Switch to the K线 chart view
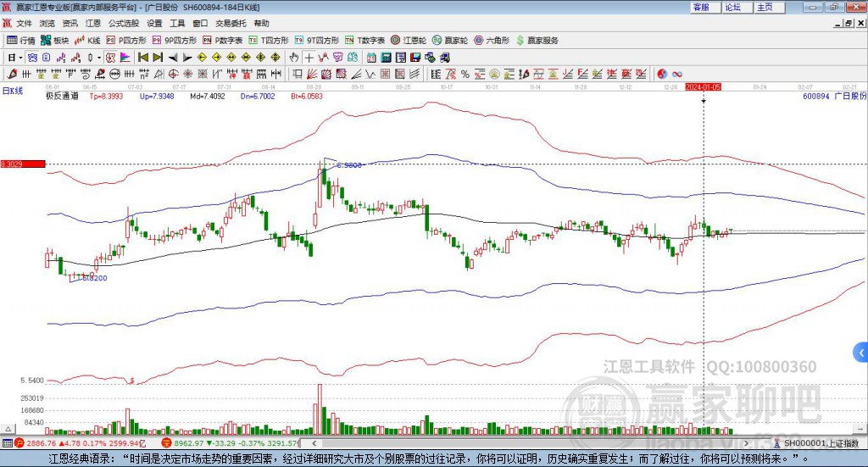Screen dimensions: 868x467 point(87,40)
